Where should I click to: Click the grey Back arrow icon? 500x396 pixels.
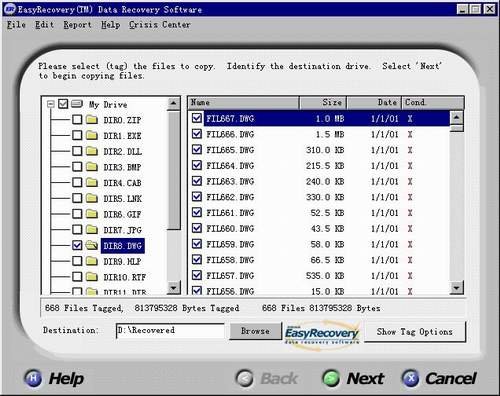click(245, 378)
